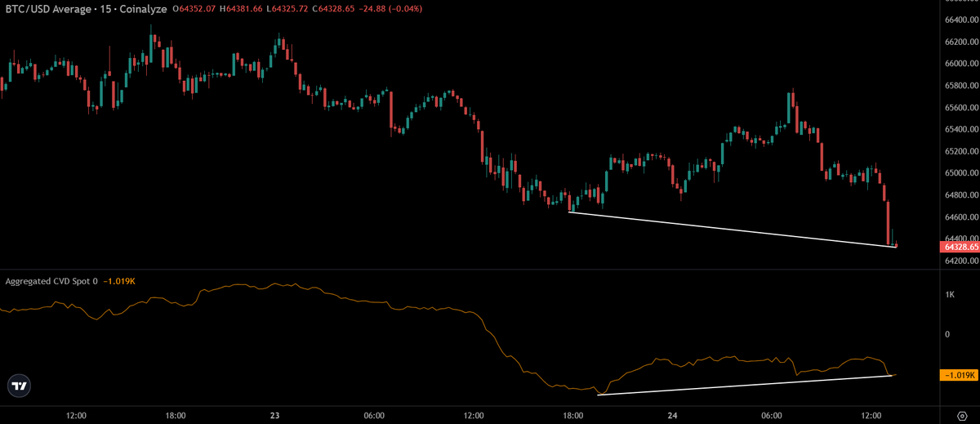
Task: Click the TradingView logo icon
Action: [20, 386]
